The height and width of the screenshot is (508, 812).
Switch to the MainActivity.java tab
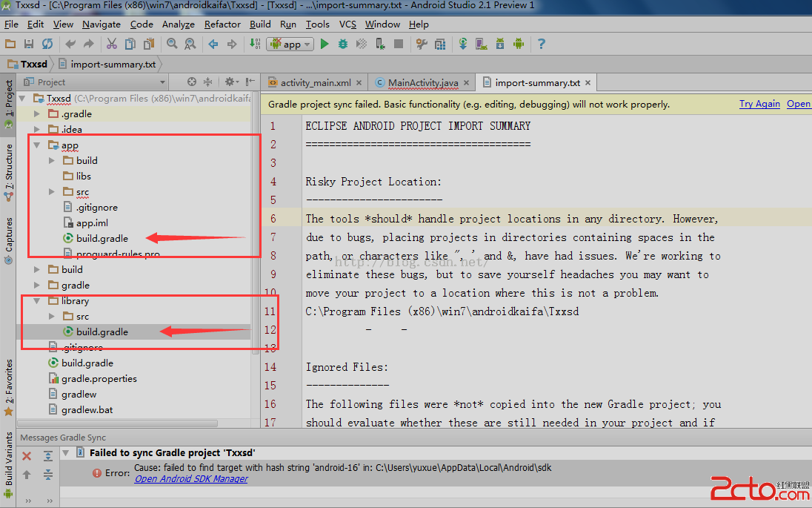(422, 83)
